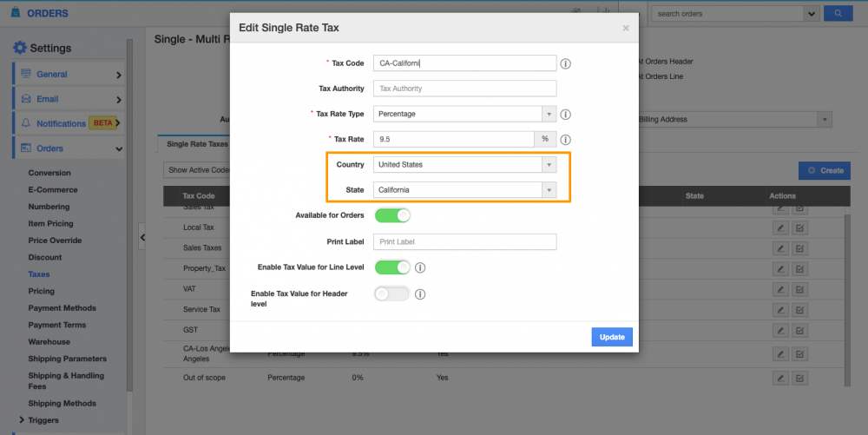This screenshot has height=435, width=868.
Task: Click the search magnifier button in header
Action: pos(838,13)
